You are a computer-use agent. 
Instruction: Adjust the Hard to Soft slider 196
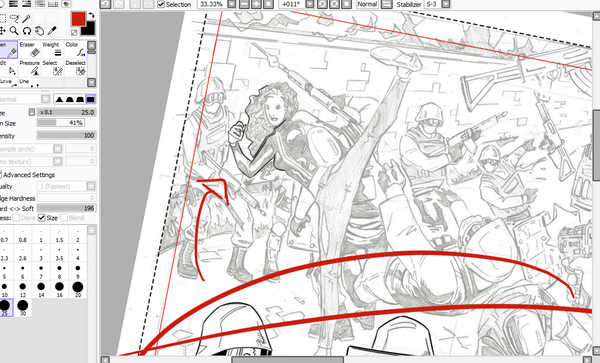coord(66,208)
